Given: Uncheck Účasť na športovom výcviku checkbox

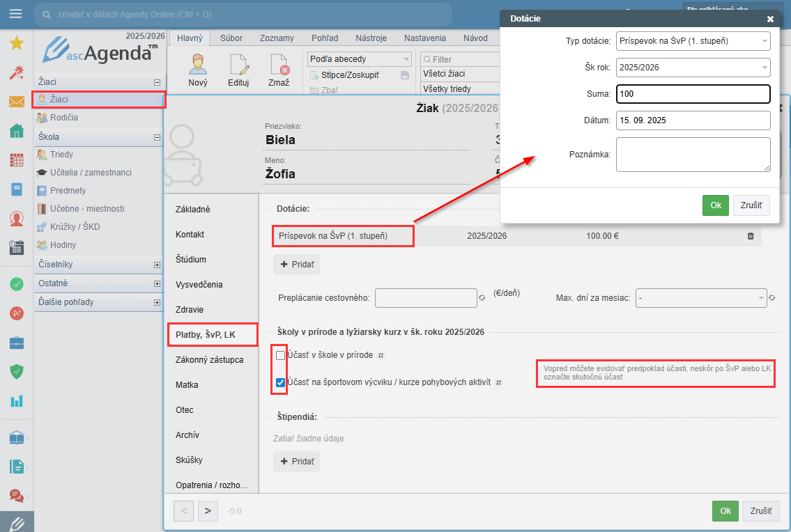Looking at the screenshot, I should pyautogui.click(x=280, y=382).
